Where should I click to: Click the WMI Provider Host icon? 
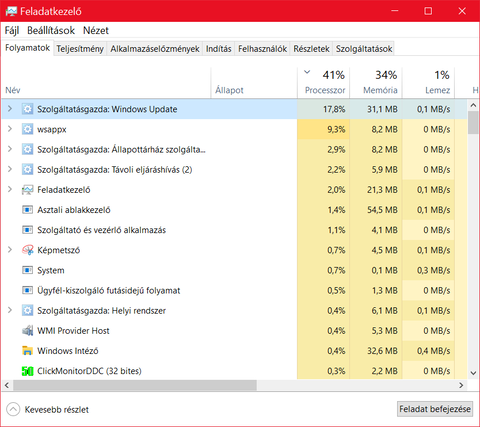coord(27,331)
